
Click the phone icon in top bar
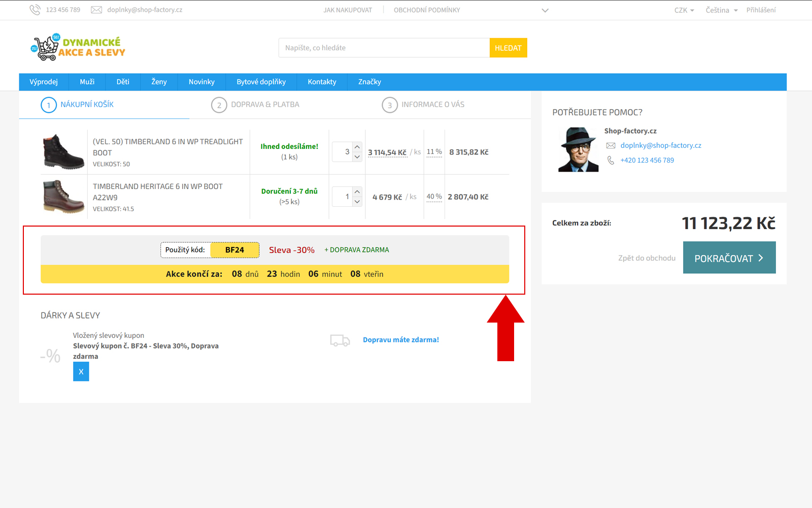(x=35, y=10)
